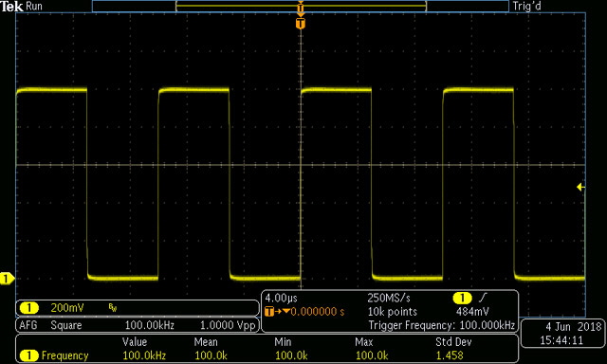Screen dimensions: 607x364
Task: Click the record view bar at top
Action: tap(301, 7)
